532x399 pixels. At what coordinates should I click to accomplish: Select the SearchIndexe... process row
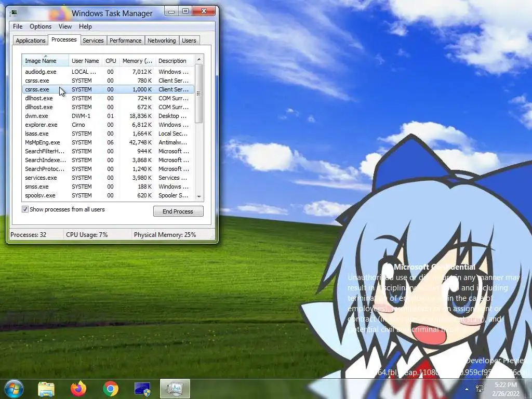pos(108,160)
